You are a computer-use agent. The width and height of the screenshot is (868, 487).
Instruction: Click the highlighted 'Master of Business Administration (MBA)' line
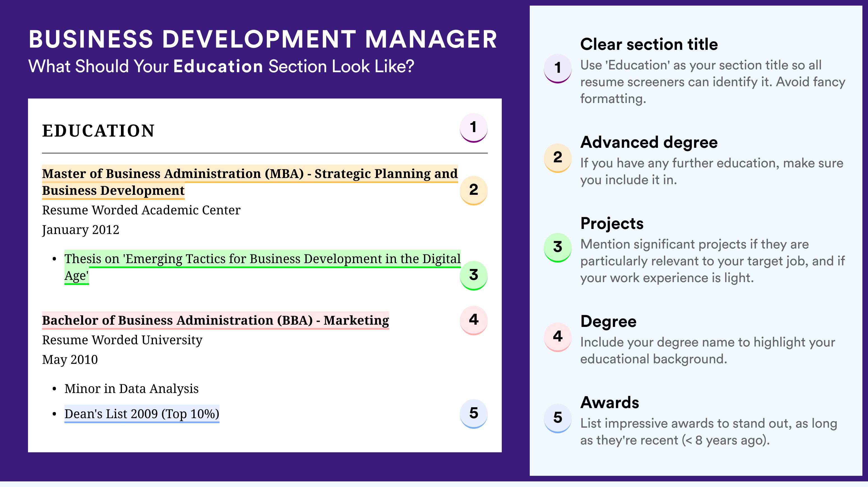click(250, 182)
